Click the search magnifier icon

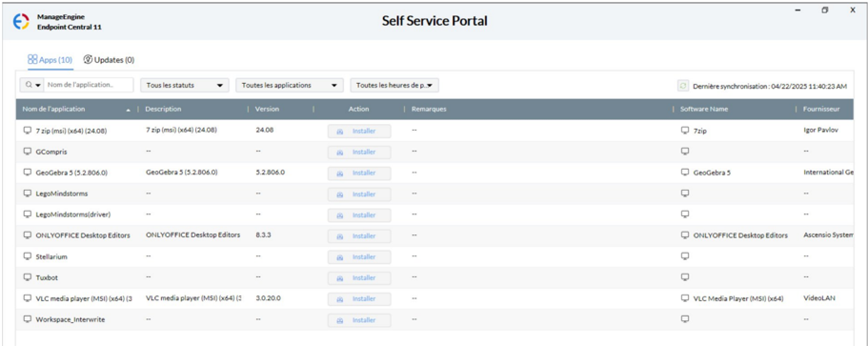tap(29, 85)
